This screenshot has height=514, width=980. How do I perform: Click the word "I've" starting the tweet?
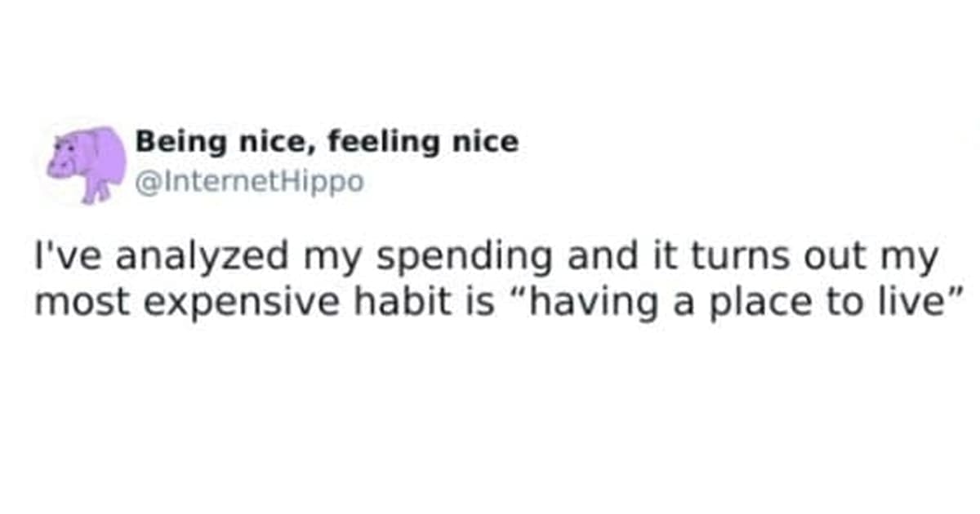point(57,258)
